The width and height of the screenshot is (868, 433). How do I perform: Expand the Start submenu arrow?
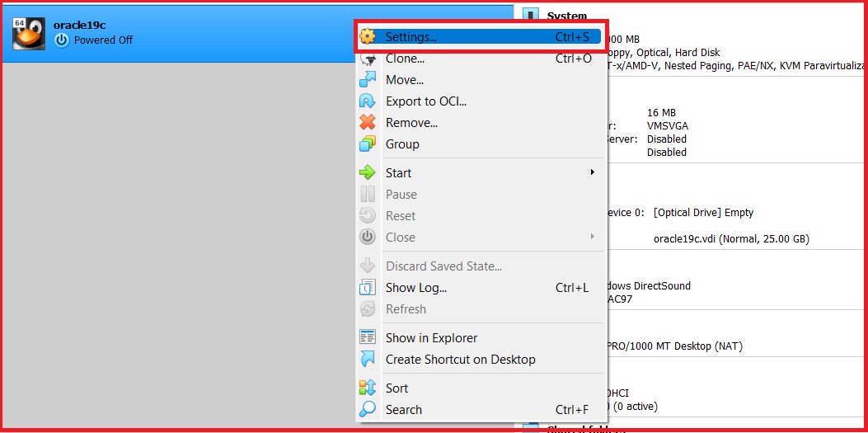click(593, 172)
